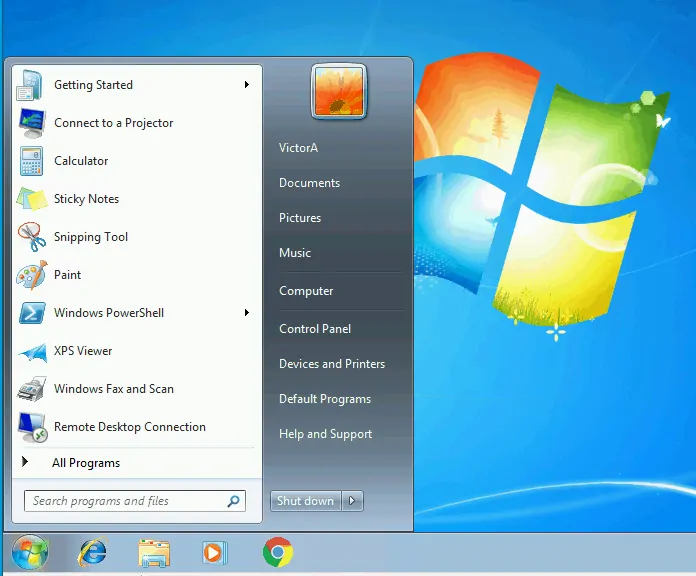The width and height of the screenshot is (696, 576).
Task: Choose Snipping Tool text entry
Action: (91, 237)
